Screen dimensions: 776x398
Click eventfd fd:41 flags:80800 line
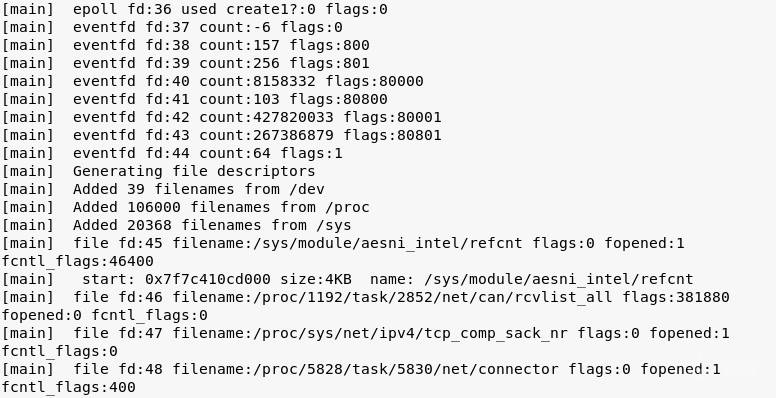coord(195,99)
